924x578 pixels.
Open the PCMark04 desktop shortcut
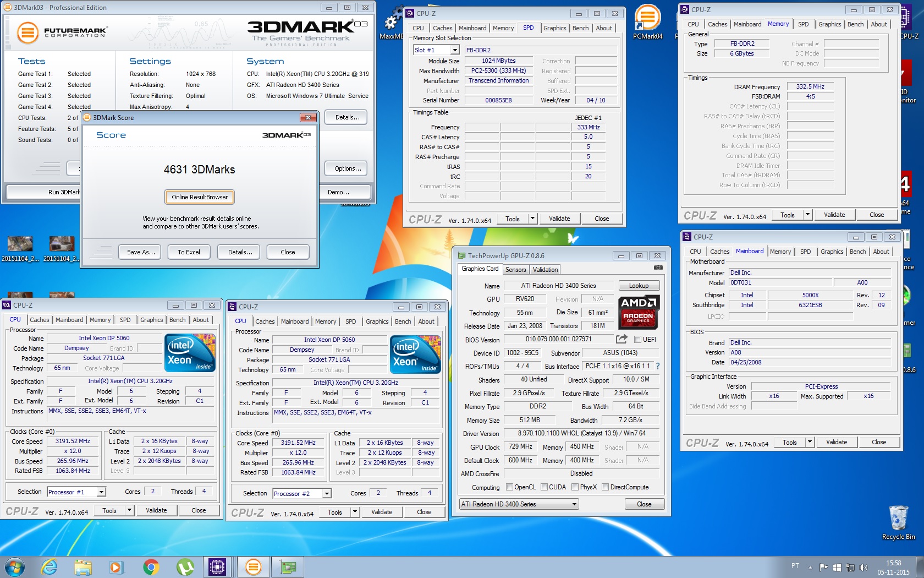coord(647,22)
